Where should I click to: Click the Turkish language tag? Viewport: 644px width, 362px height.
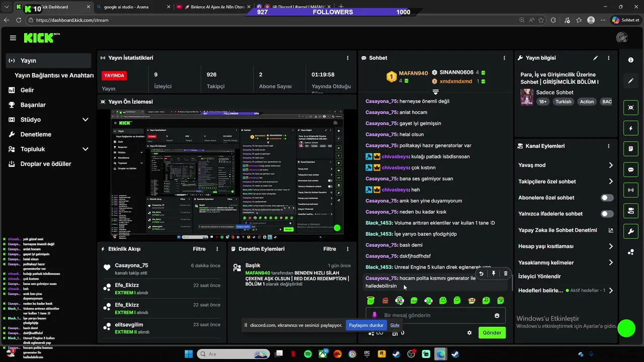[563, 102]
